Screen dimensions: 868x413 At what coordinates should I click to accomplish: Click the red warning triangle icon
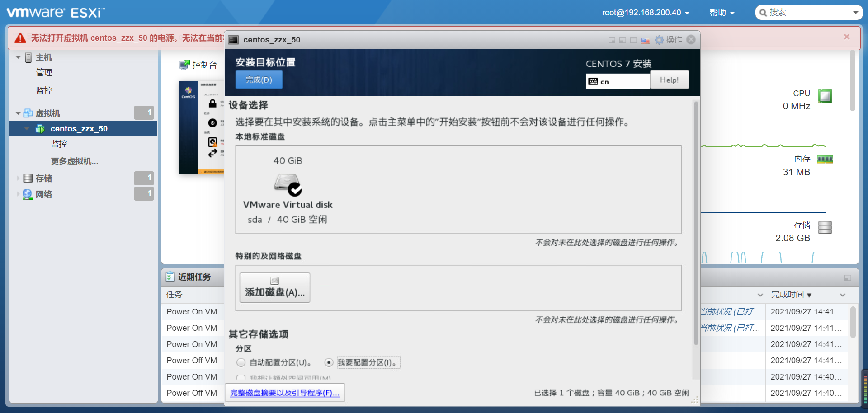coord(20,38)
